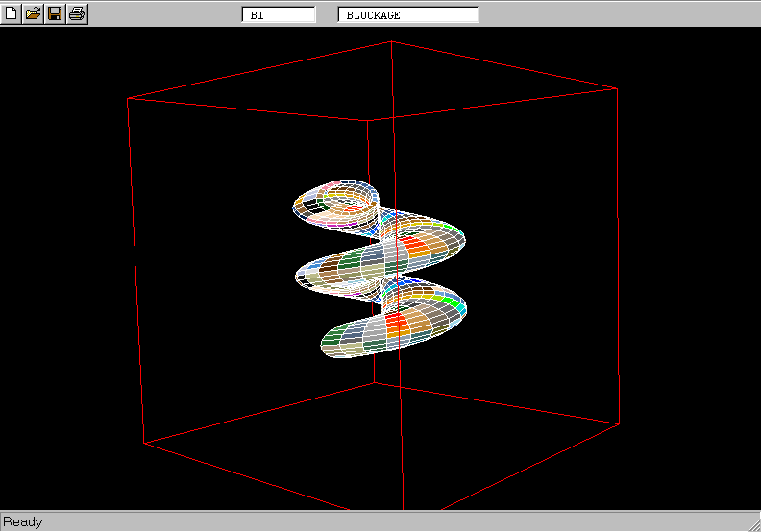Click the New document icon
Screen dimensions: 761x532
point(12,13)
